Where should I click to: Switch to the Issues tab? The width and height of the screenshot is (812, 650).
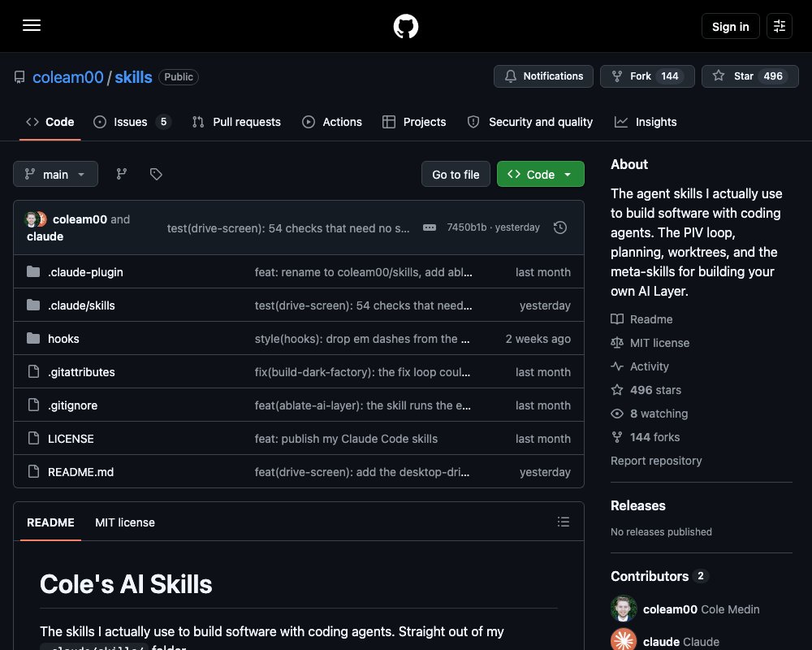pyautogui.click(x=132, y=122)
